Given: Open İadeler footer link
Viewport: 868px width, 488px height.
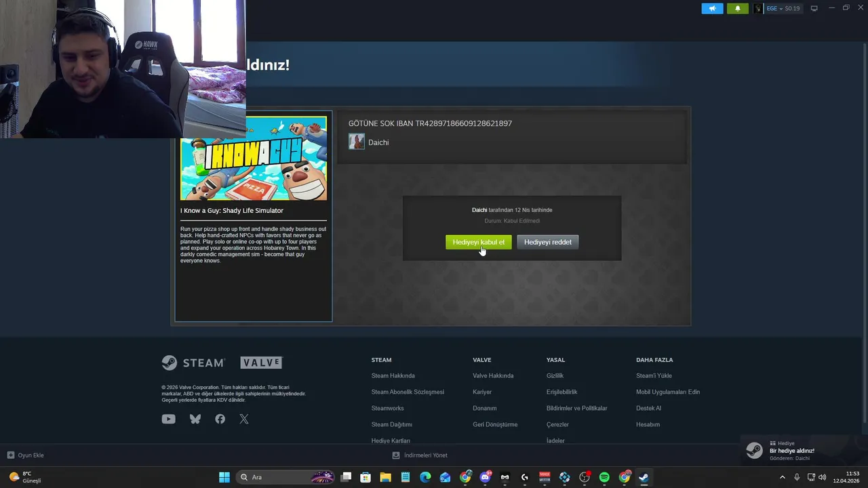Looking at the screenshot, I should [x=555, y=441].
